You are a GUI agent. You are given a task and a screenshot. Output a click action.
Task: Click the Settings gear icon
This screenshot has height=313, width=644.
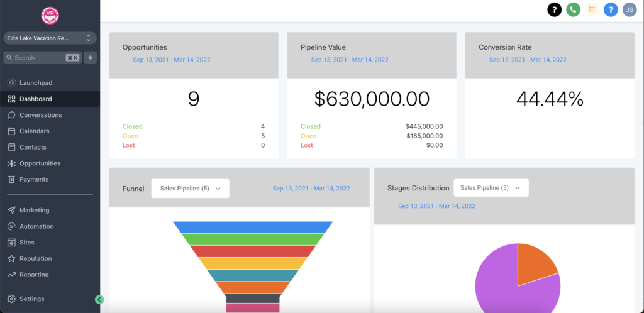tap(11, 299)
